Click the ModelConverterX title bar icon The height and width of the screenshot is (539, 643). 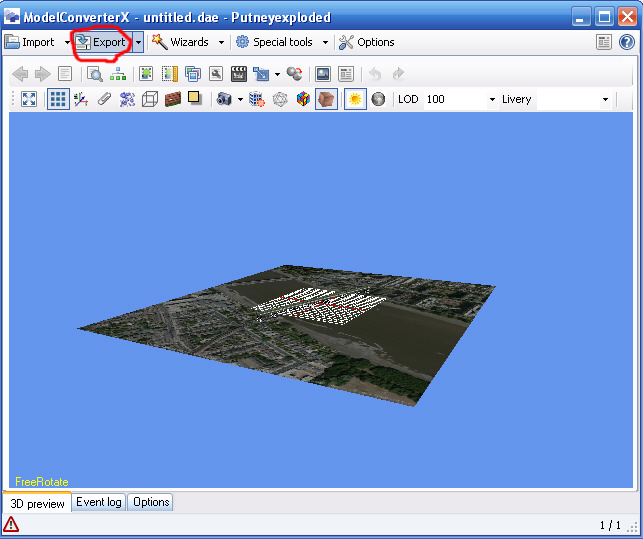click(x=12, y=17)
